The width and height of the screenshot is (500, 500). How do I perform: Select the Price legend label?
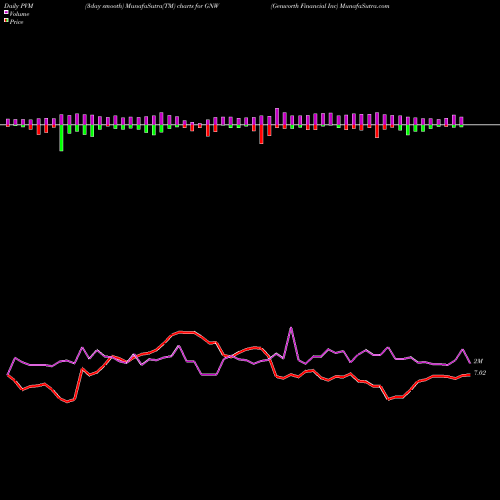(x=16, y=22)
